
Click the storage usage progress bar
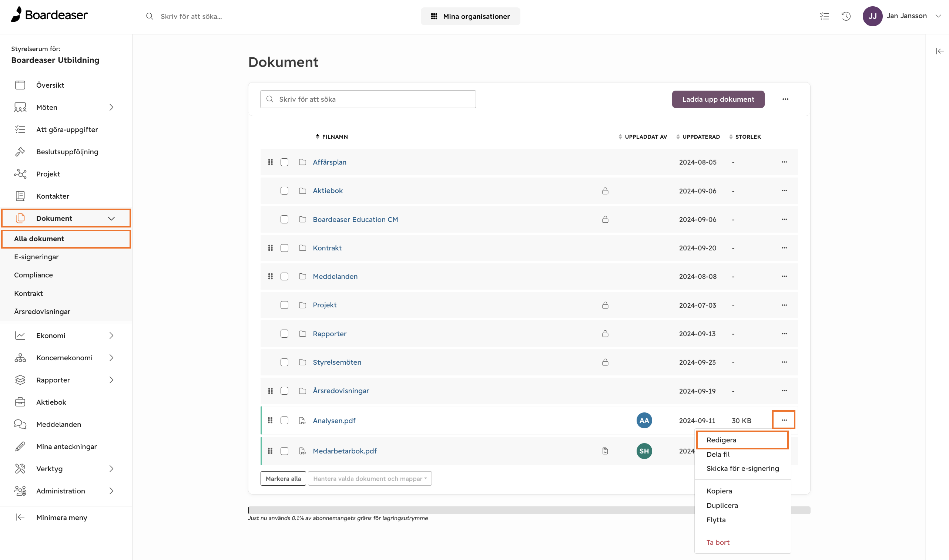(x=529, y=510)
